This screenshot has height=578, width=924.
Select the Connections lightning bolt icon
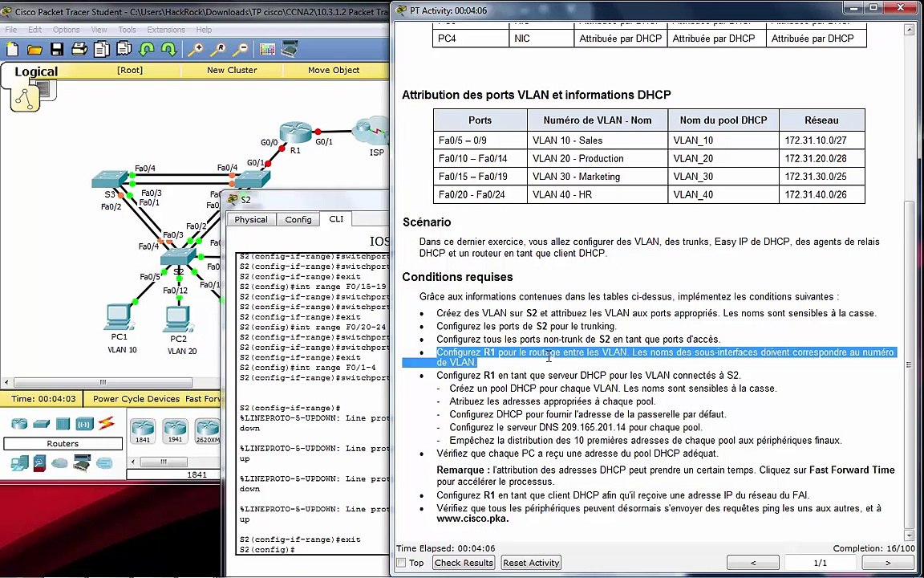click(106, 423)
